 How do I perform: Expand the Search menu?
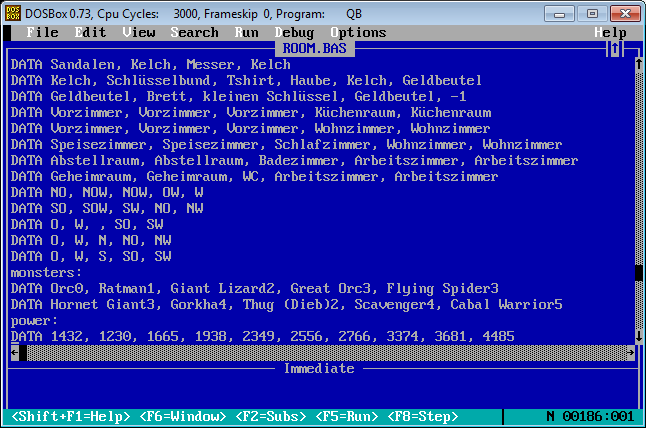point(194,33)
